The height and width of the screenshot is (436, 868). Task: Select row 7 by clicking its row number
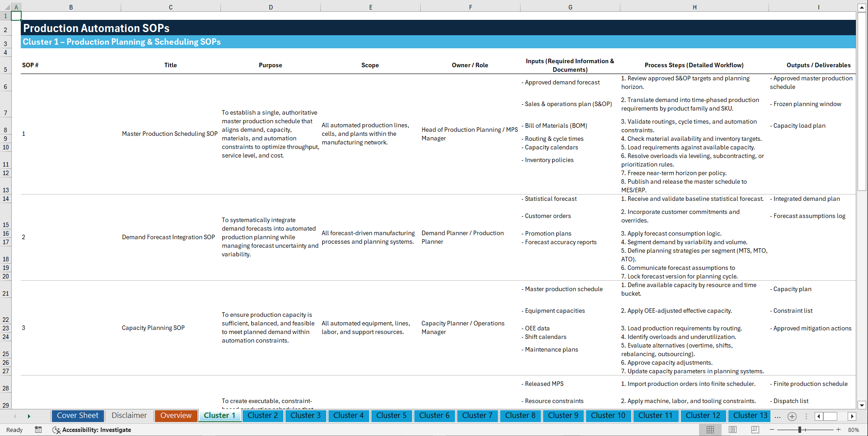(x=5, y=113)
